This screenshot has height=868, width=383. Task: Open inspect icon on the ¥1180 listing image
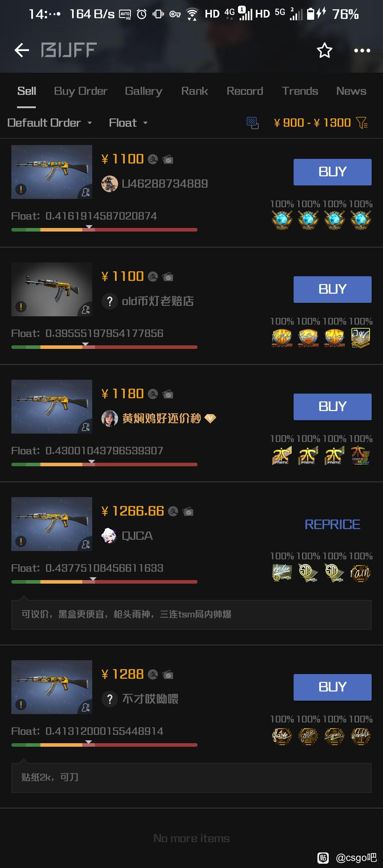[85, 427]
